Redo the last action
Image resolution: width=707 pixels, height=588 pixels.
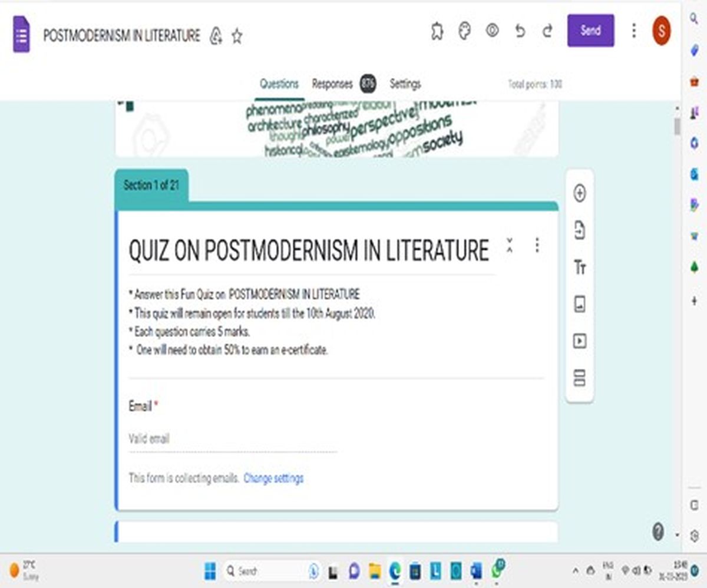pyautogui.click(x=547, y=31)
